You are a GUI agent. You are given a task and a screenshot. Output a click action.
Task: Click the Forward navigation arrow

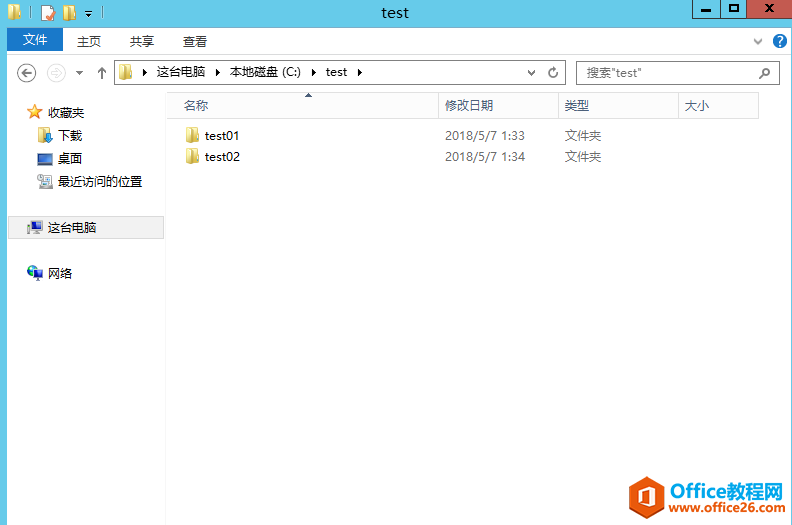point(56,73)
